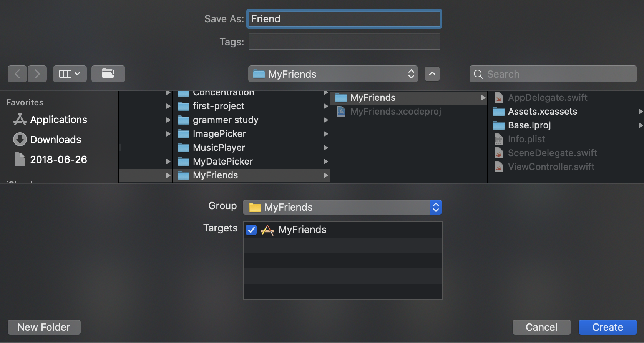Open the MyFriends location pop-up menu
The width and height of the screenshot is (644, 343).
coord(333,74)
